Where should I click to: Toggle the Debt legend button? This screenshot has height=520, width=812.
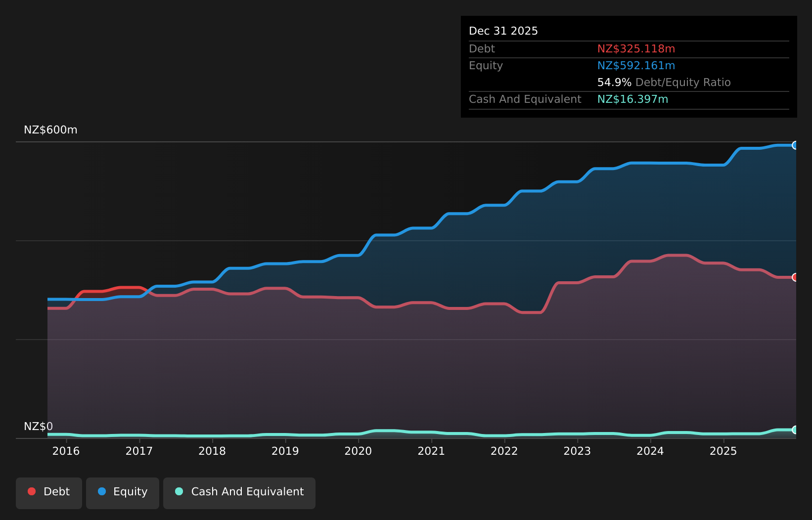coord(49,493)
